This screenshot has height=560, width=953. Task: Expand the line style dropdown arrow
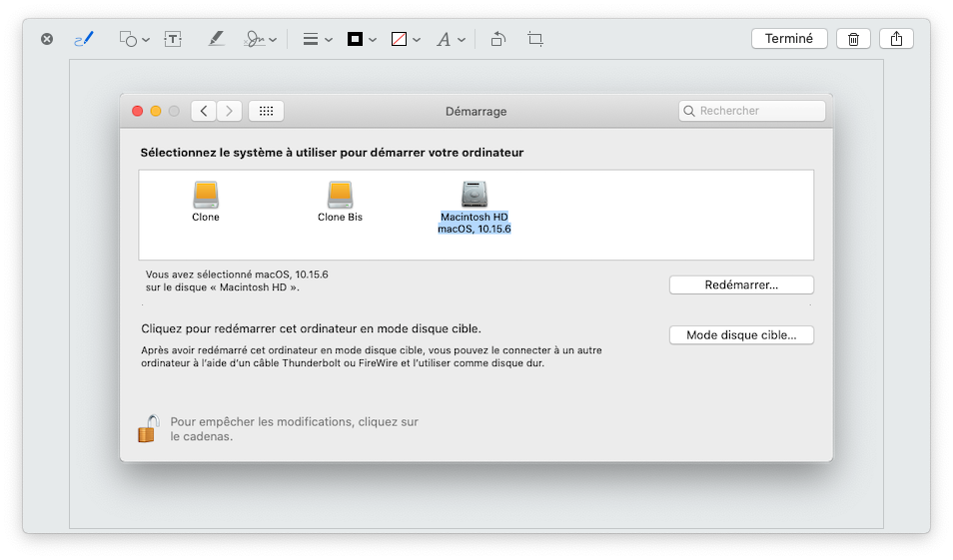[x=329, y=40]
